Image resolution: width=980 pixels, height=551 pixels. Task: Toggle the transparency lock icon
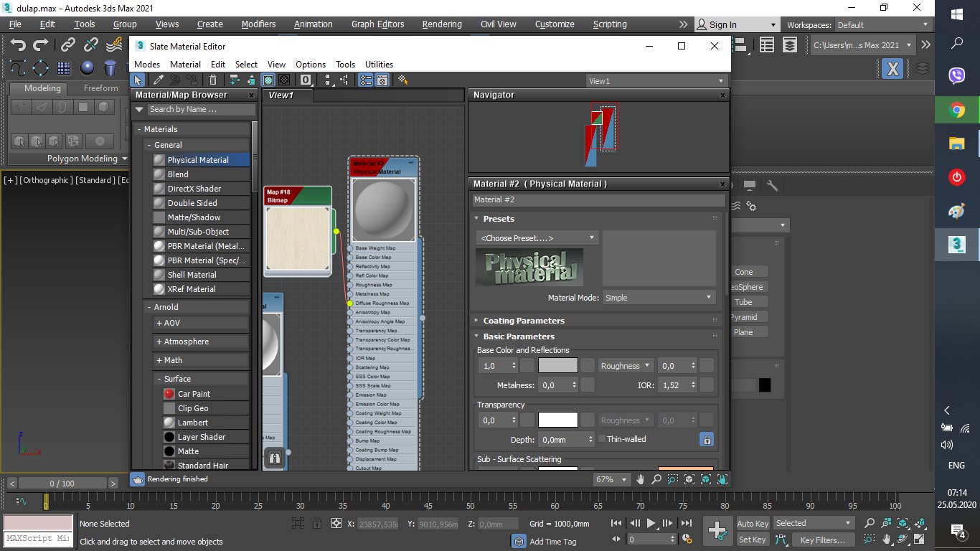tap(707, 439)
